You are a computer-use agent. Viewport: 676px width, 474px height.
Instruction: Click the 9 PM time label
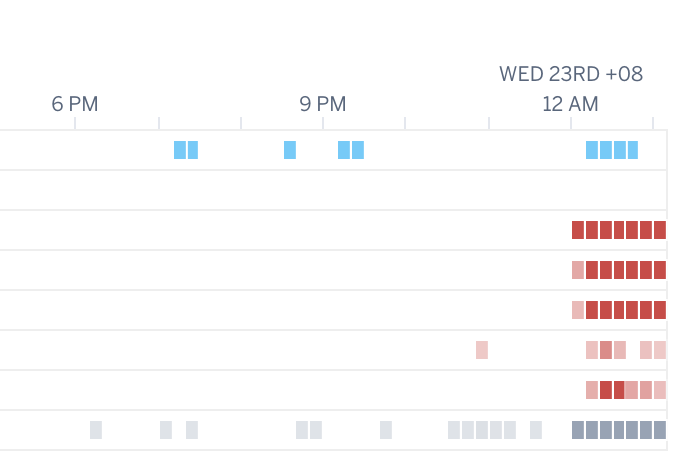[322, 104]
